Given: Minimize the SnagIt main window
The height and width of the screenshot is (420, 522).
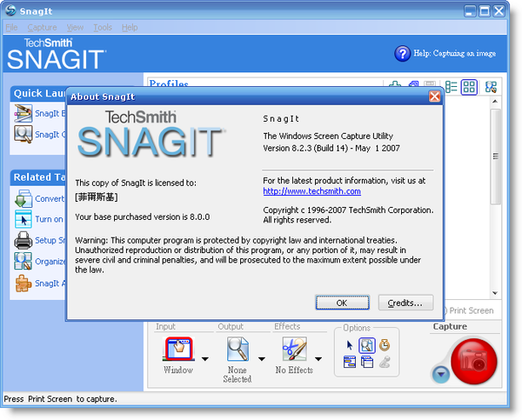Looking at the screenshot, I should click(x=470, y=11).
